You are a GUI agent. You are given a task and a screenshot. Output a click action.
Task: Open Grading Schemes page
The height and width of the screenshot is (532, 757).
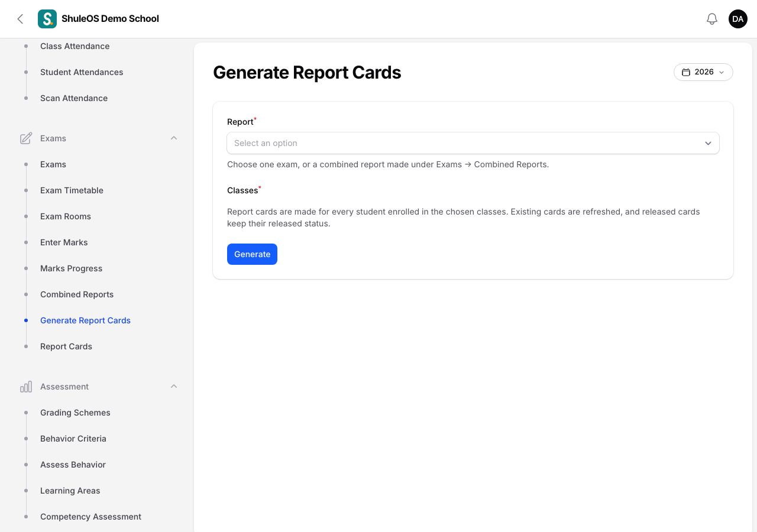tap(75, 413)
